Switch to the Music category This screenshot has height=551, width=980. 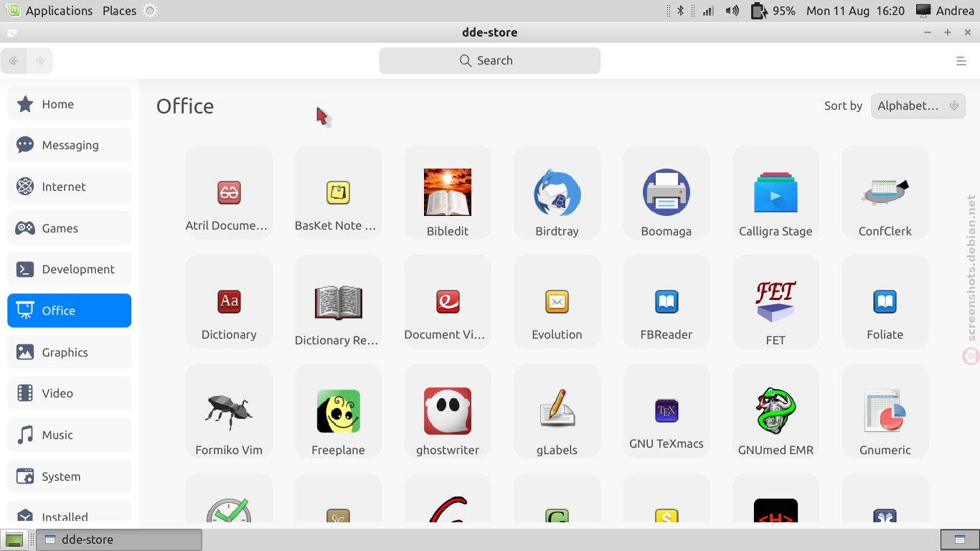click(x=70, y=435)
